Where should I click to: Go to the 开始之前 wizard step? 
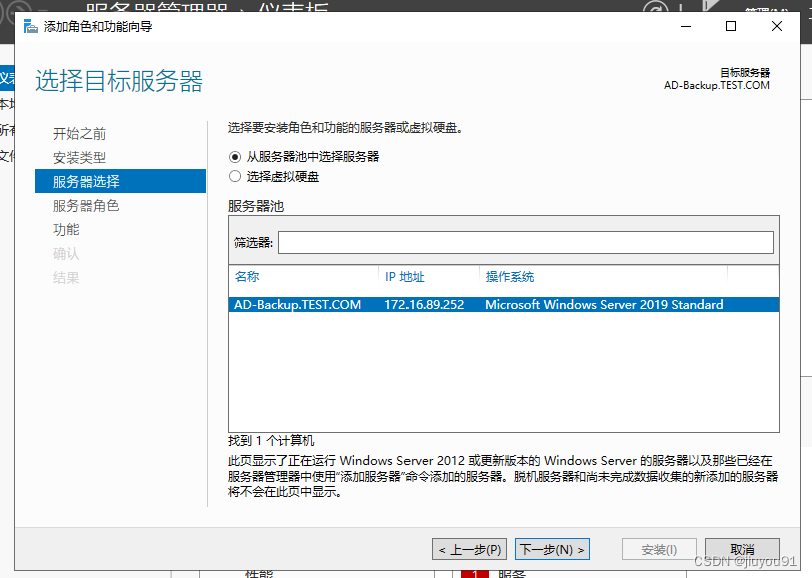[79, 134]
